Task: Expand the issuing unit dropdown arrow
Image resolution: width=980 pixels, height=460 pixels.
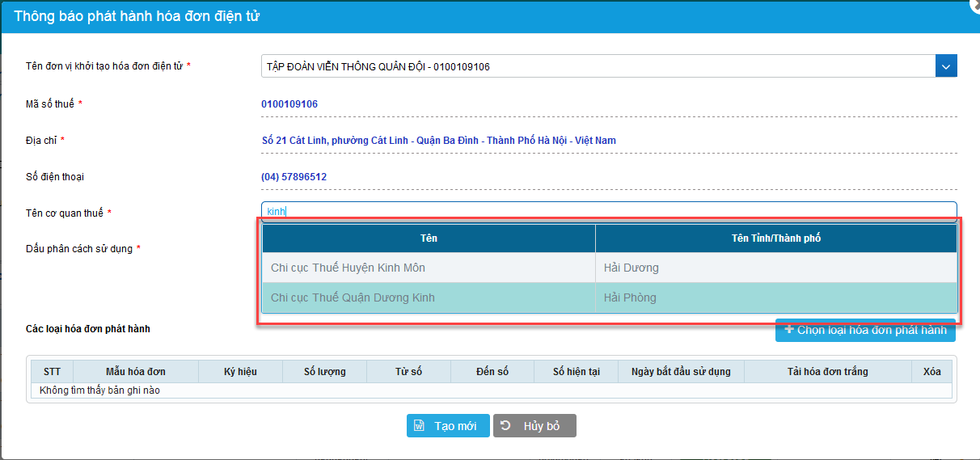Action: (x=946, y=66)
